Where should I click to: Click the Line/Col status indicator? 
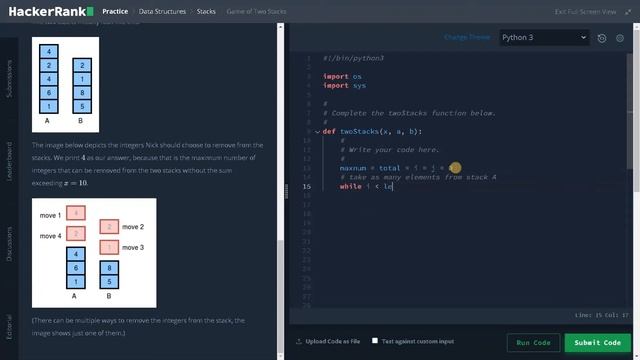602,315
